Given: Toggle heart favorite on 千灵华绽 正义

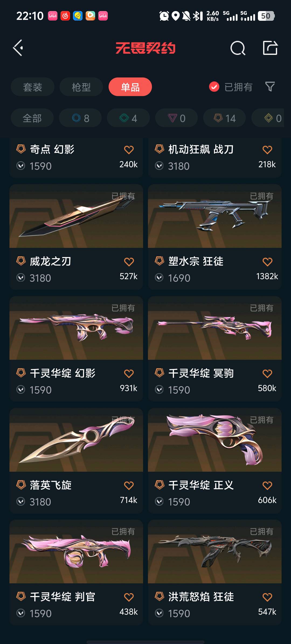Looking at the screenshot, I should pyautogui.click(x=267, y=485).
